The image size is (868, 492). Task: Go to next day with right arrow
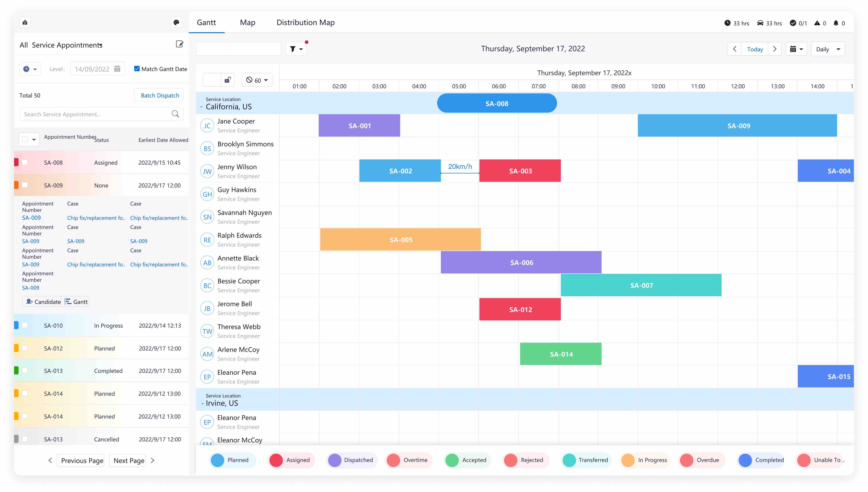774,49
